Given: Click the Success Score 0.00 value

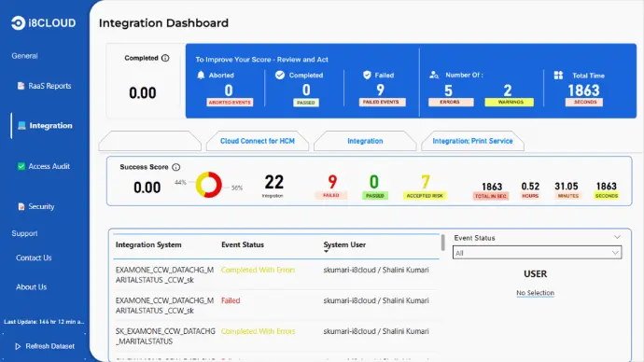Looking at the screenshot, I should (147, 188).
